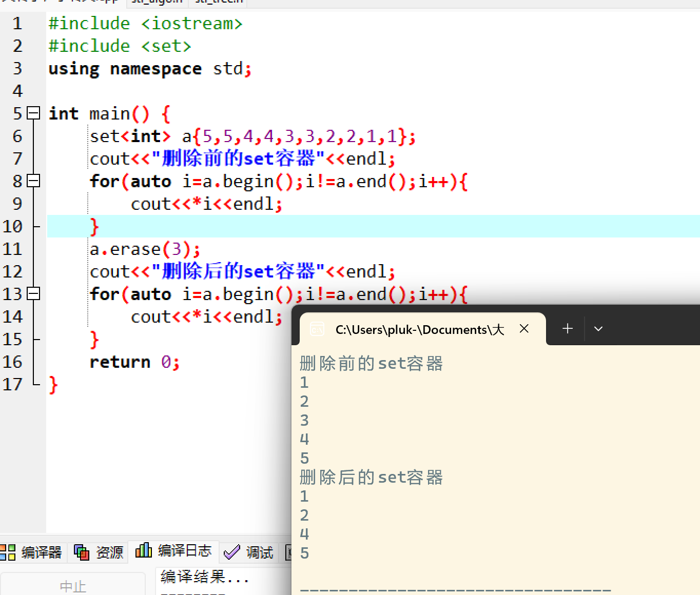The height and width of the screenshot is (595, 700).
Task: Click the highlighted line 10 in editor
Action: (154, 226)
